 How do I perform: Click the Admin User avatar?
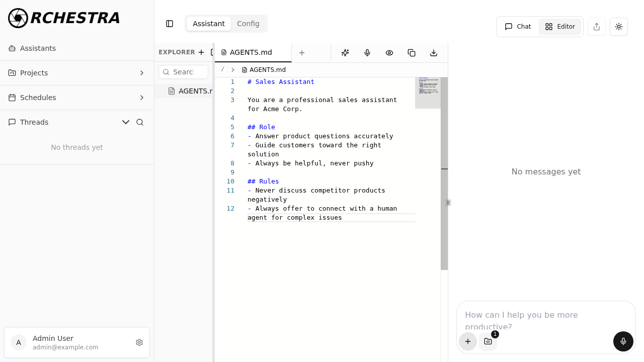pyautogui.click(x=19, y=342)
